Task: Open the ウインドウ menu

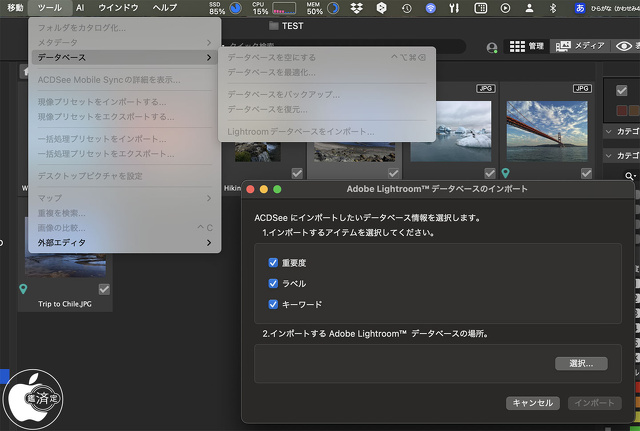Action: [118, 8]
